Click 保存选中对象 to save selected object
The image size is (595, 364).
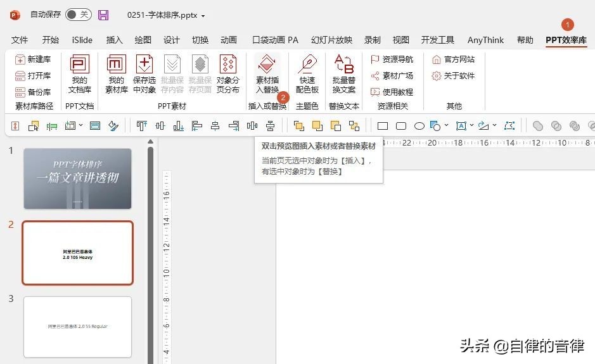pos(144,74)
